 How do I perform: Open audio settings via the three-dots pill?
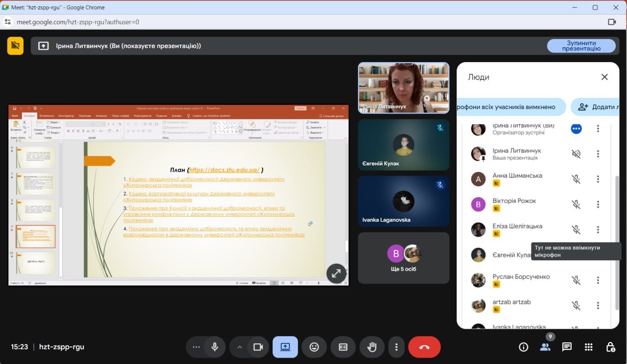point(196,347)
